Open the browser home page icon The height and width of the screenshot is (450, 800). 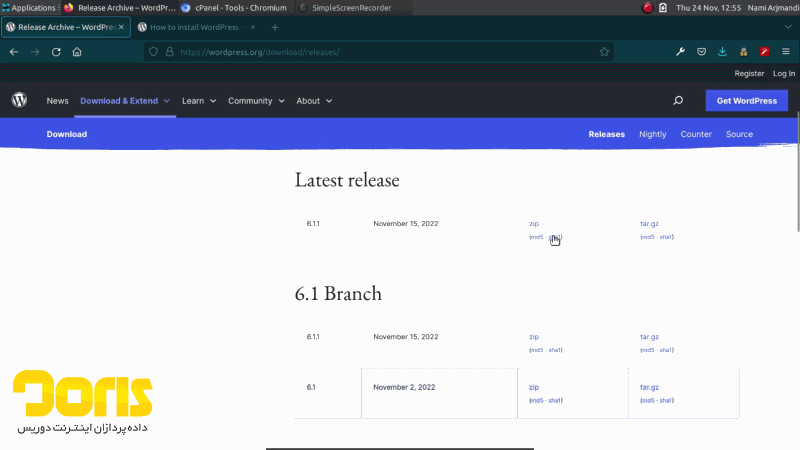[x=77, y=52]
